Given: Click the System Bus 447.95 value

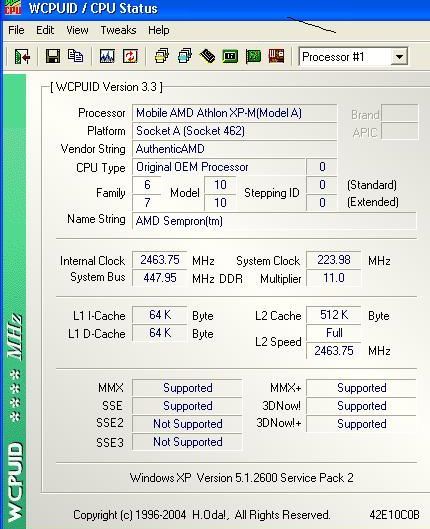Looking at the screenshot, I should [160, 278].
